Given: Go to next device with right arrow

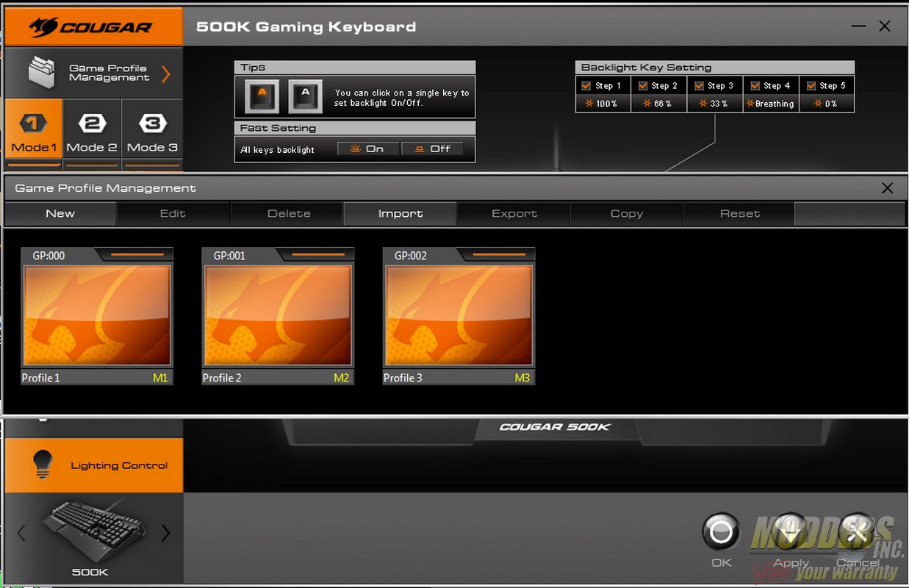Looking at the screenshot, I should coord(165,533).
